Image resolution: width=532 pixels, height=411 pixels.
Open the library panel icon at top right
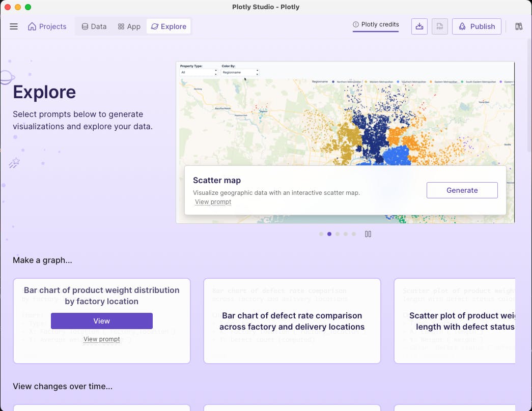519,26
